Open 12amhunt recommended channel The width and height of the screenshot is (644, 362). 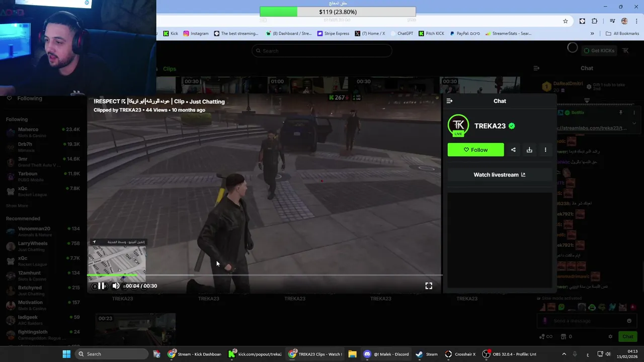pyautogui.click(x=43, y=276)
